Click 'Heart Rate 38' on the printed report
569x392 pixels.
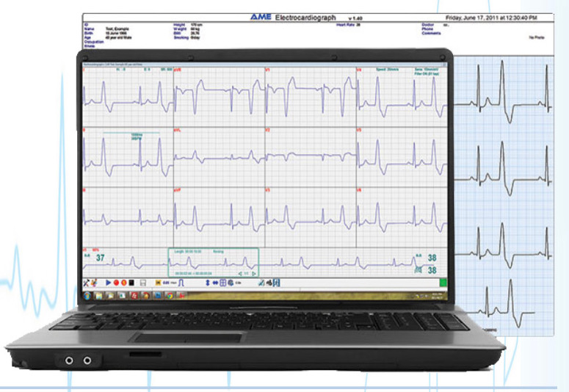pyautogui.click(x=348, y=25)
